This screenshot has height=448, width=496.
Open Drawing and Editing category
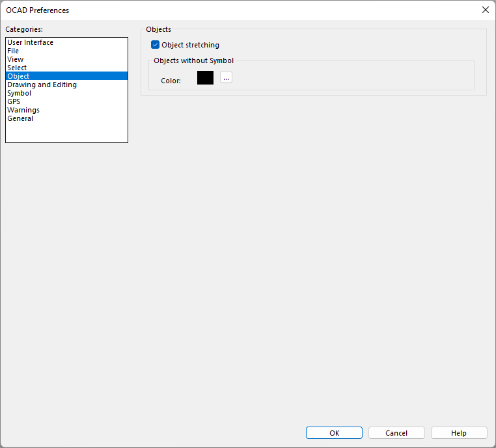(67, 85)
